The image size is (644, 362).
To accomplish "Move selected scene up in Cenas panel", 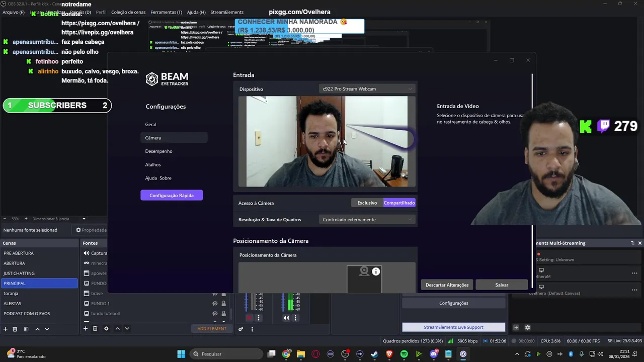I will click(37, 329).
